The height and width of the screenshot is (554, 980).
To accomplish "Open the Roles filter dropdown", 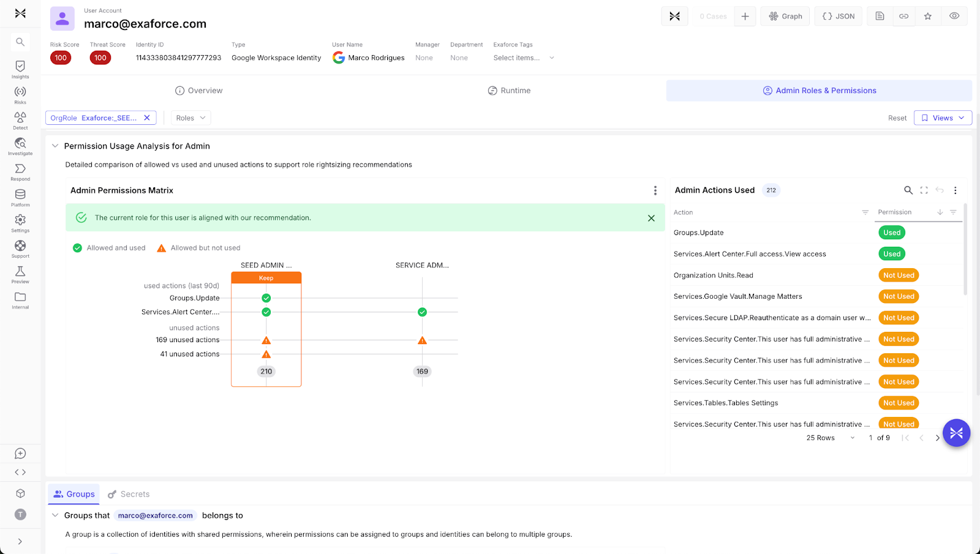I will pos(190,118).
